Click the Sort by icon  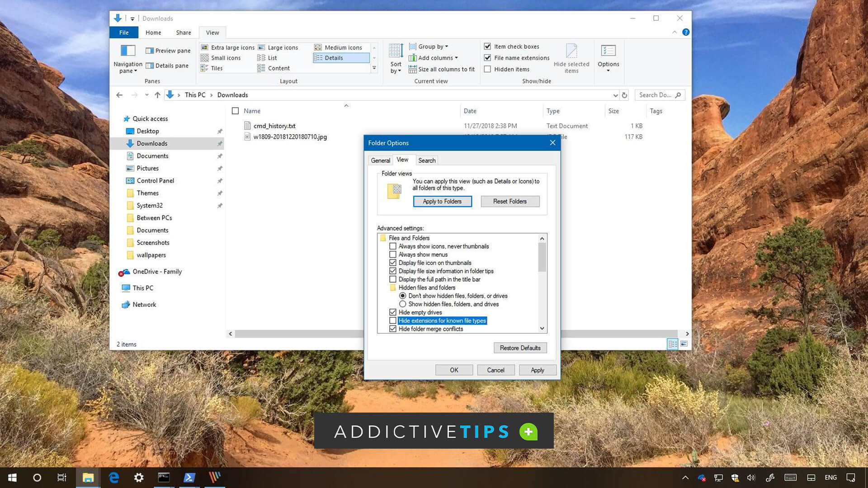(396, 51)
